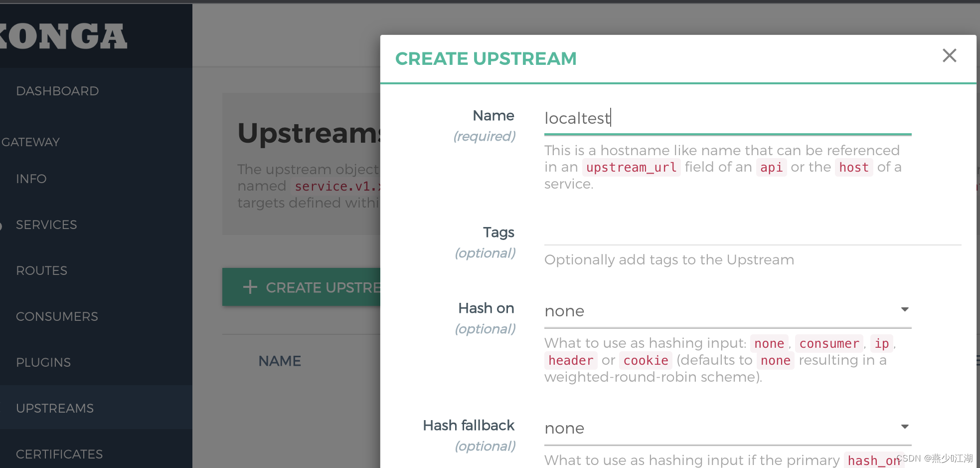Select Upstreams in the sidebar
The height and width of the screenshot is (468, 980).
[x=55, y=409]
